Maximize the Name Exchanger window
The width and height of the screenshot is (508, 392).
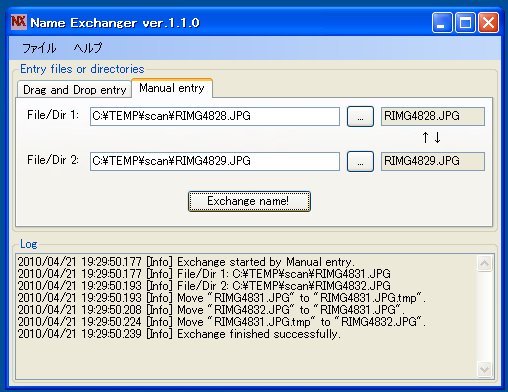click(x=465, y=23)
